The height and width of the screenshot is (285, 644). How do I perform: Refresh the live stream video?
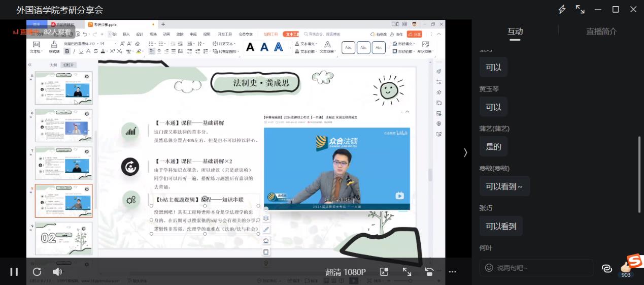(37, 272)
